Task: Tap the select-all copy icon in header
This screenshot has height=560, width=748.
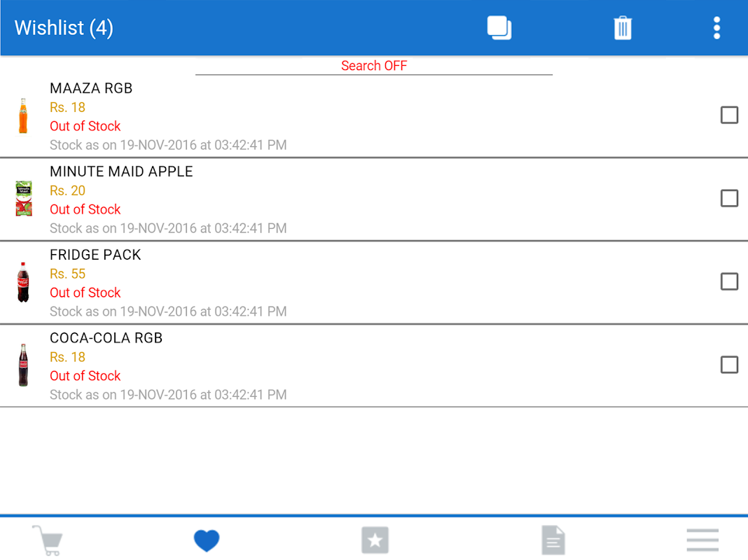Action: pos(499,27)
